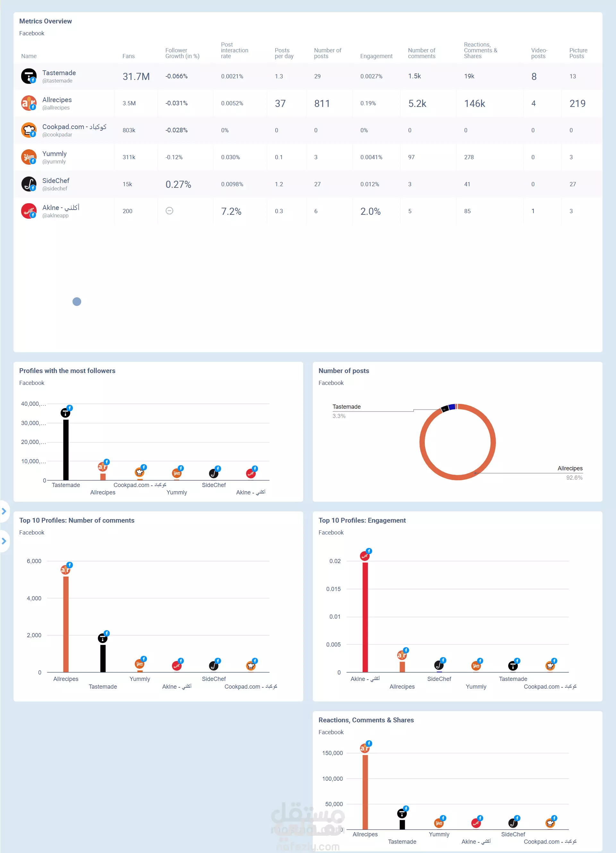Sort by Reactions, Comments & Shares column header
This screenshot has height=853, width=616.
480,50
